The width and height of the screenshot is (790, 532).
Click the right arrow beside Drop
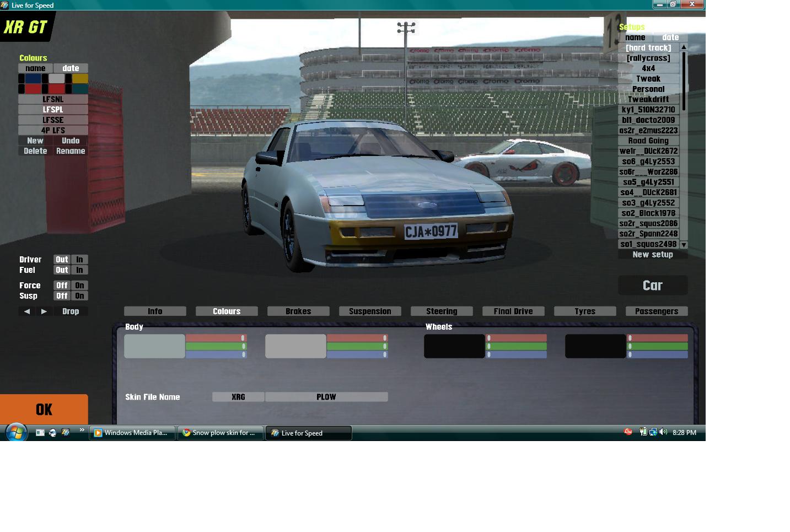44,311
